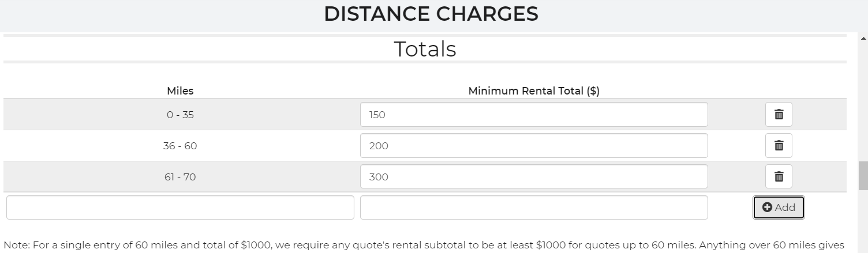Click the 36 - 60 miles range text
This screenshot has width=868, height=253.
pos(180,146)
